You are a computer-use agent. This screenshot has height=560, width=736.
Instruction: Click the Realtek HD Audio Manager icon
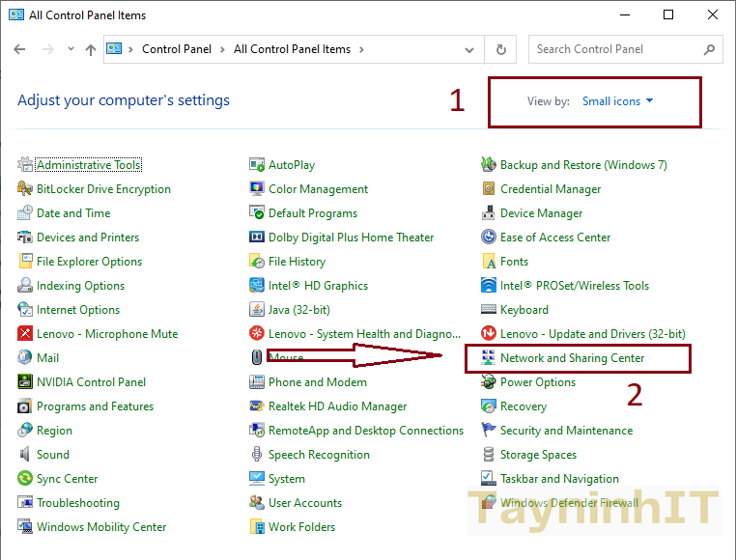coord(257,406)
